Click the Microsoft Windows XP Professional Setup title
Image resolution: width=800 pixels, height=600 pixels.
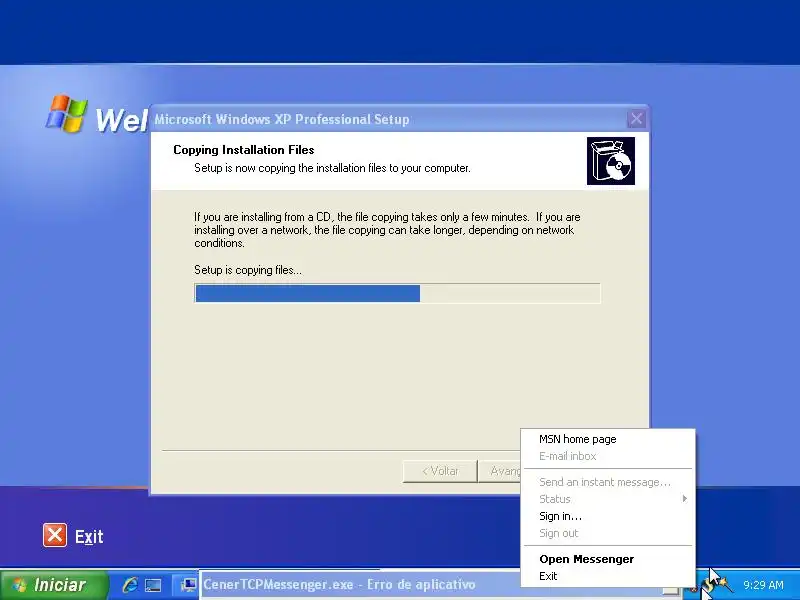pos(282,119)
